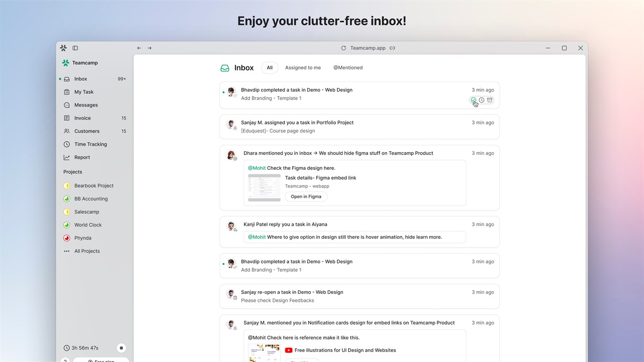
Task: Click 'Task details- Figma embed link' title
Action: (320, 178)
